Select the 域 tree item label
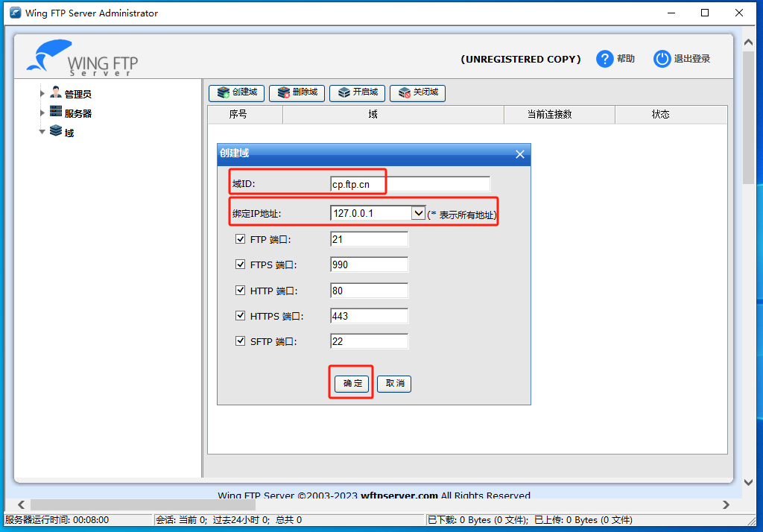 pos(69,133)
